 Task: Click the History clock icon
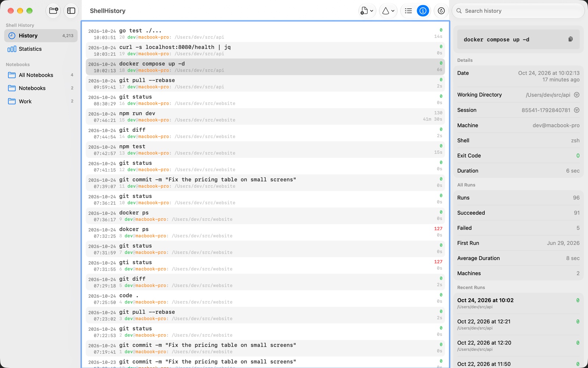point(12,36)
